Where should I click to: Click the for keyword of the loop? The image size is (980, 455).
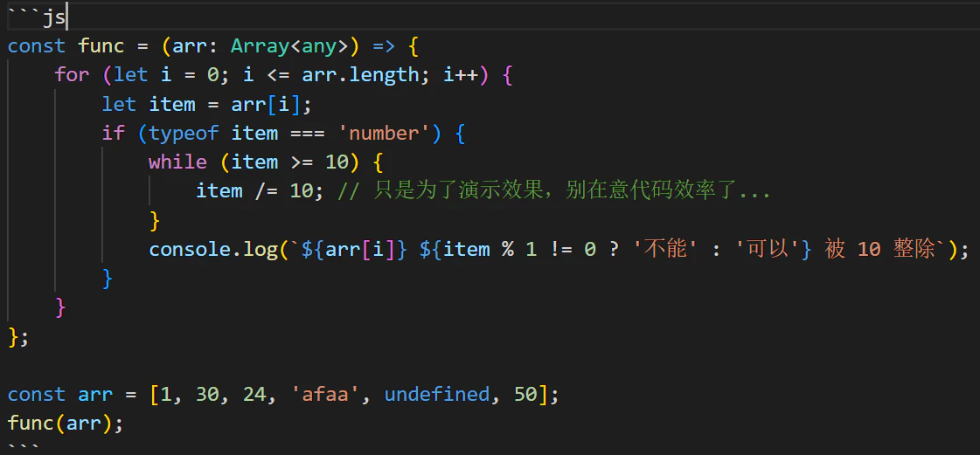coord(72,75)
